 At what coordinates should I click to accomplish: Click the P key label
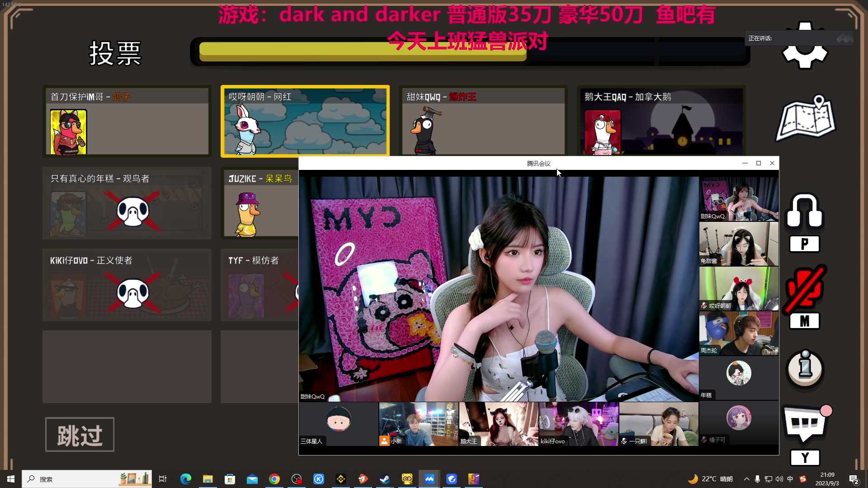click(x=805, y=244)
